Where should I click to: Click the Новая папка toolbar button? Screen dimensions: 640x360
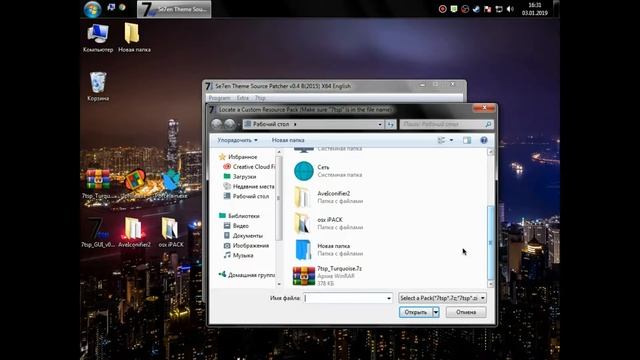tap(288, 140)
